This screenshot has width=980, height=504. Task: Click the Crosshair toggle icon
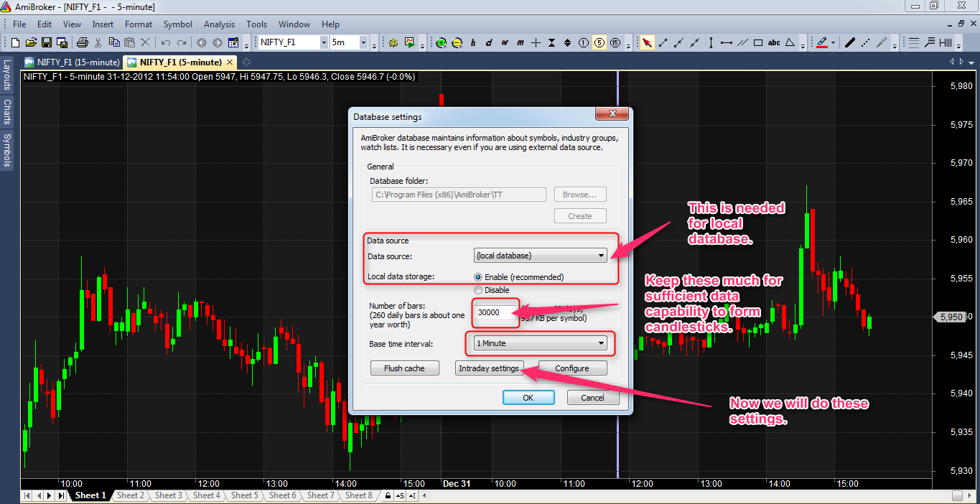(536, 42)
